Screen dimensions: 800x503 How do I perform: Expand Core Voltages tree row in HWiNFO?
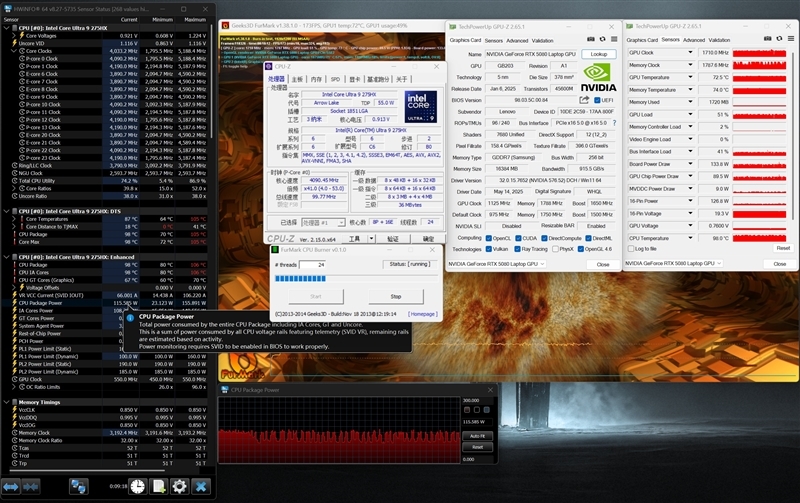pyautogui.click(x=14, y=36)
